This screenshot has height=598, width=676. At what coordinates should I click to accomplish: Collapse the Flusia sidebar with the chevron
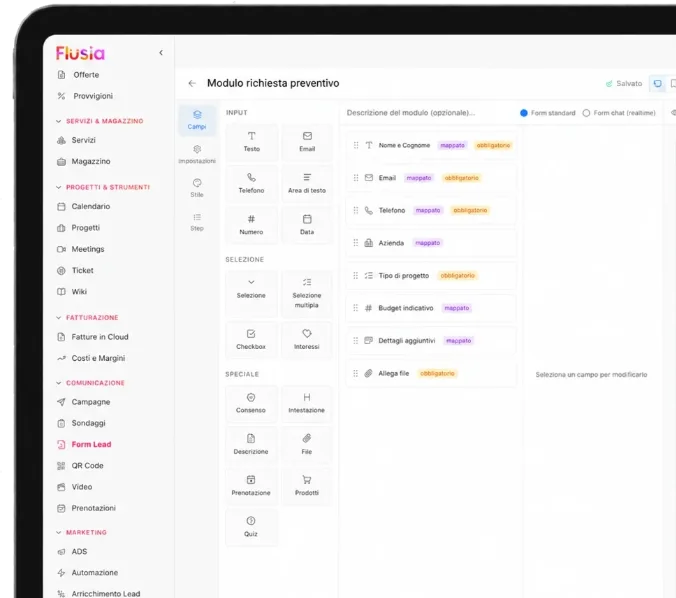click(161, 53)
